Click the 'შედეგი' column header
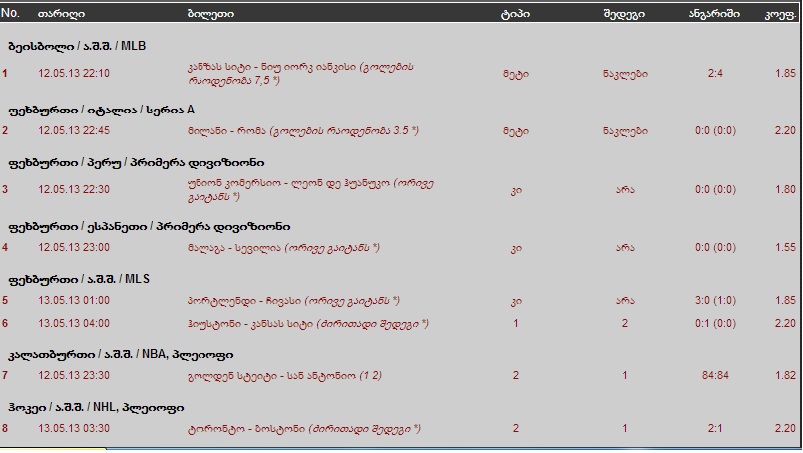Screen dimensions: 803x453 tap(624, 14)
